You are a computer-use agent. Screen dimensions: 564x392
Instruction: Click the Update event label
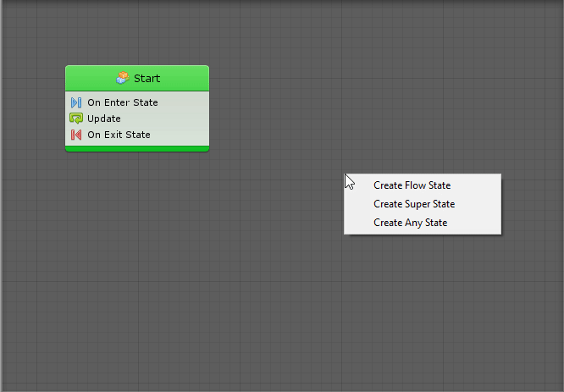pyautogui.click(x=104, y=119)
